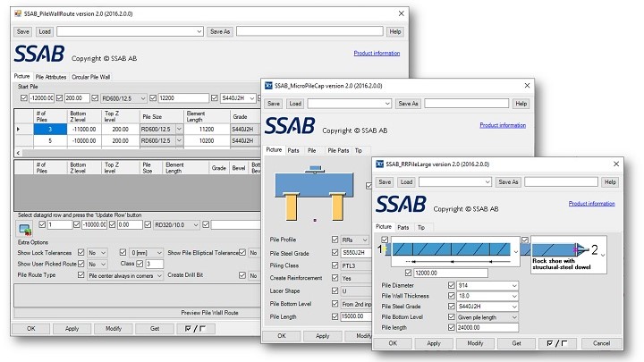Open PileWallRoute saved settings dropdown
Image resolution: width=644 pixels, height=362 pixels.
coord(130,31)
